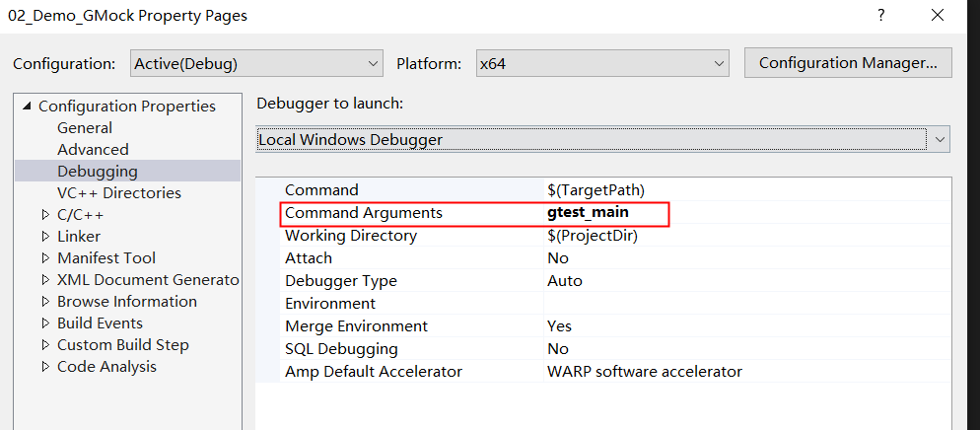
Task: Click the empty Environment value field
Action: point(747,304)
